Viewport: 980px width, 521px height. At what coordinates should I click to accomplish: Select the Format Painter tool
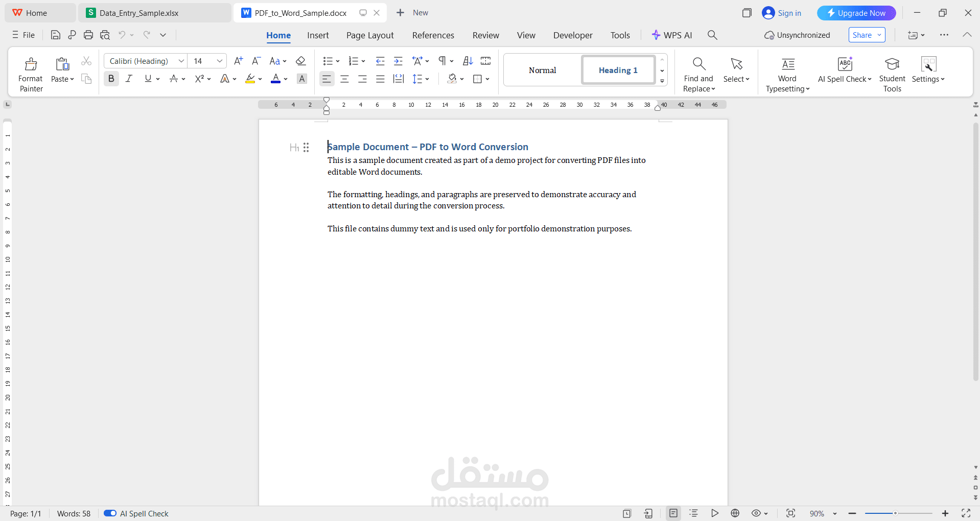point(30,73)
